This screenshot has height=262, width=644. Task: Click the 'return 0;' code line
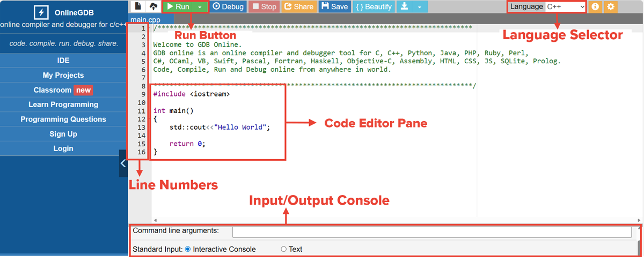click(187, 144)
